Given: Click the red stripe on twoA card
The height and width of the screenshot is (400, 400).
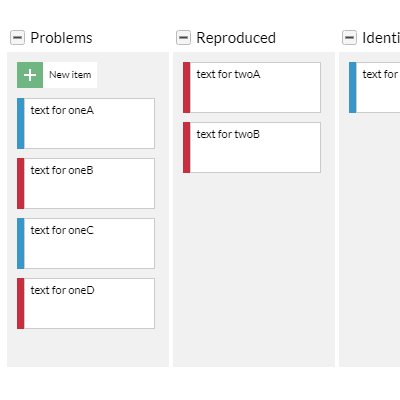Looking at the screenshot, I should 187,87.
